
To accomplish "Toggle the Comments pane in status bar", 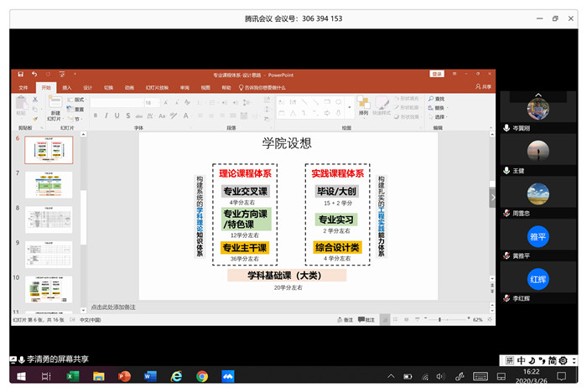I will [x=367, y=320].
